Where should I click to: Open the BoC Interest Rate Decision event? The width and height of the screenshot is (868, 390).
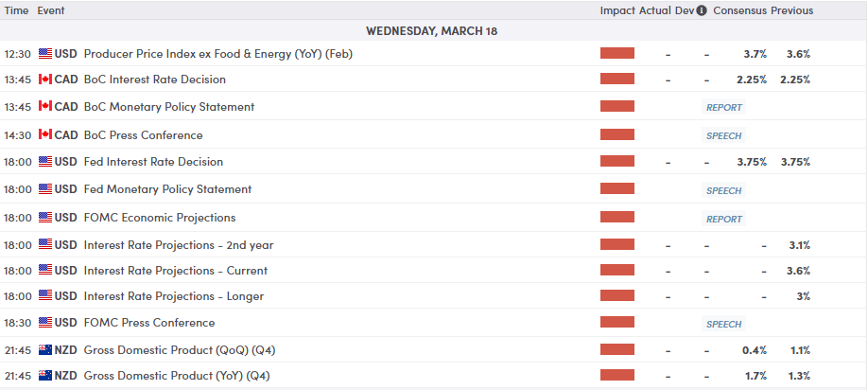[154, 80]
